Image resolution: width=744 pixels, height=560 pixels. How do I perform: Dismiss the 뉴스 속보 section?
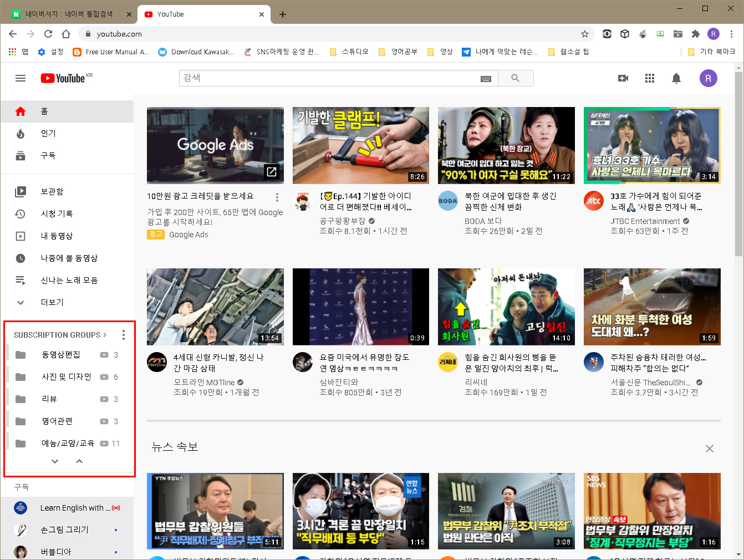pyautogui.click(x=710, y=448)
